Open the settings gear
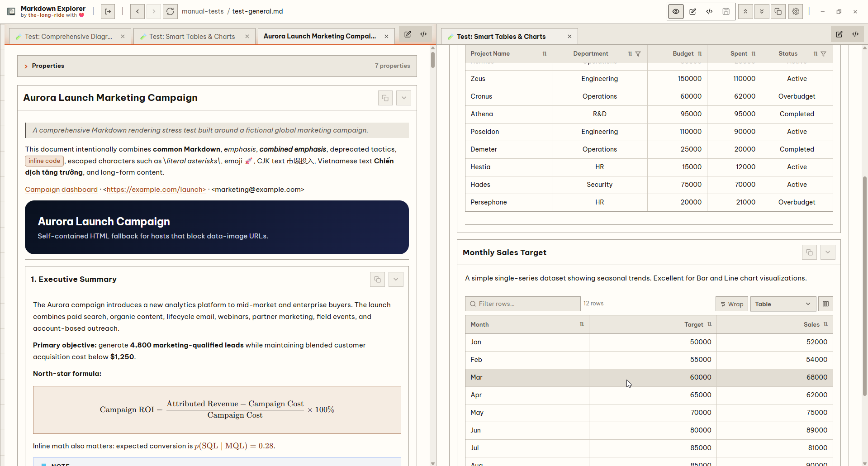This screenshot has height=466, width=868. [796, 12]
